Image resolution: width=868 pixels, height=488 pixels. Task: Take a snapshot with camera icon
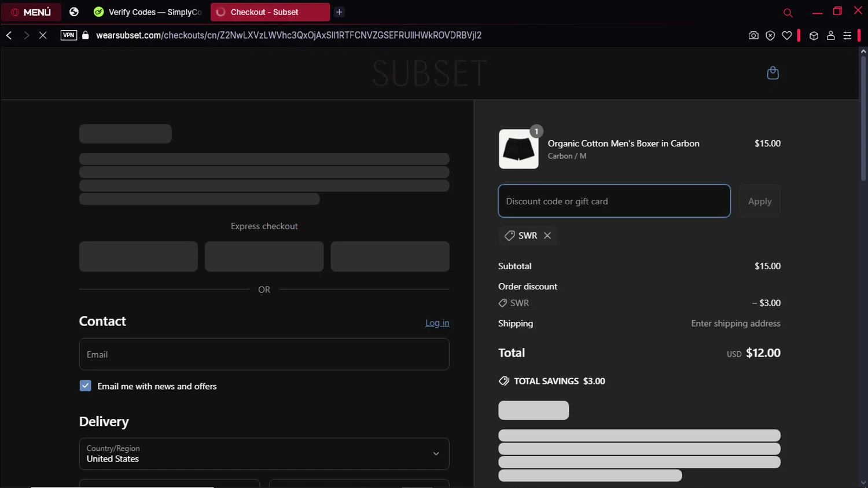point(753,35)
